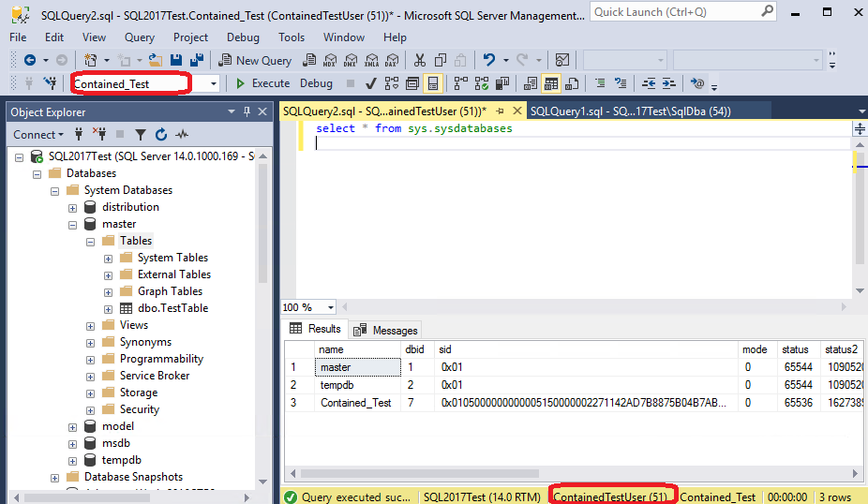This screenshot has width=868, height=504.
Task: Open a new MDX query
Action: (x=330, y=60)
